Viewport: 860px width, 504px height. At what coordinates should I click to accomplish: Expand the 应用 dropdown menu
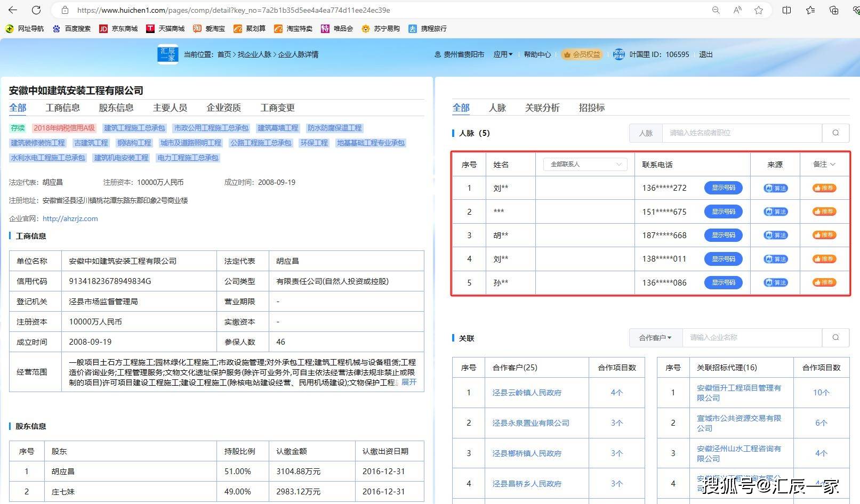pos(503,54)
